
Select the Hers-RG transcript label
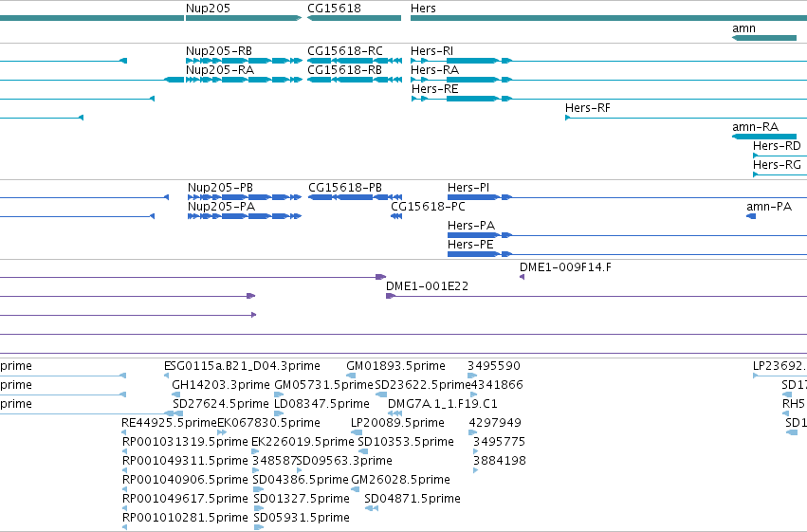[777, 165]
